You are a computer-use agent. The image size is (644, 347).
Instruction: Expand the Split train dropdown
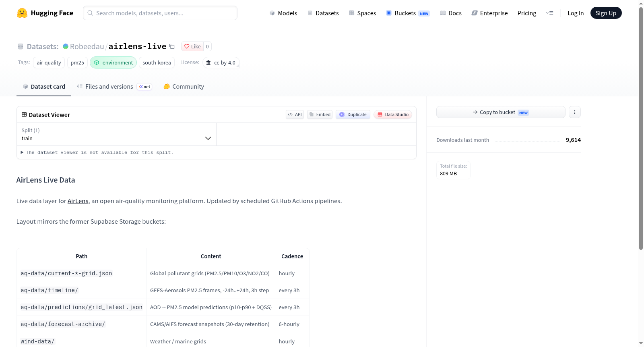pyautogui.click(x=116, y=134)
